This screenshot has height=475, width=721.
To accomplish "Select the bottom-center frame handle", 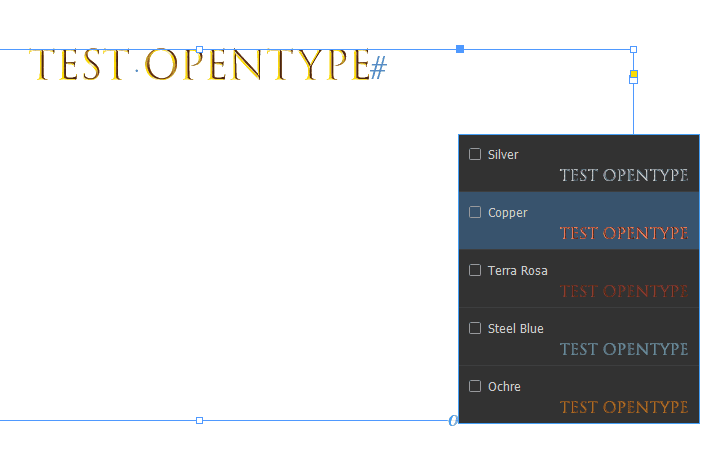I will pyautogui.click(x=200, y=420).
